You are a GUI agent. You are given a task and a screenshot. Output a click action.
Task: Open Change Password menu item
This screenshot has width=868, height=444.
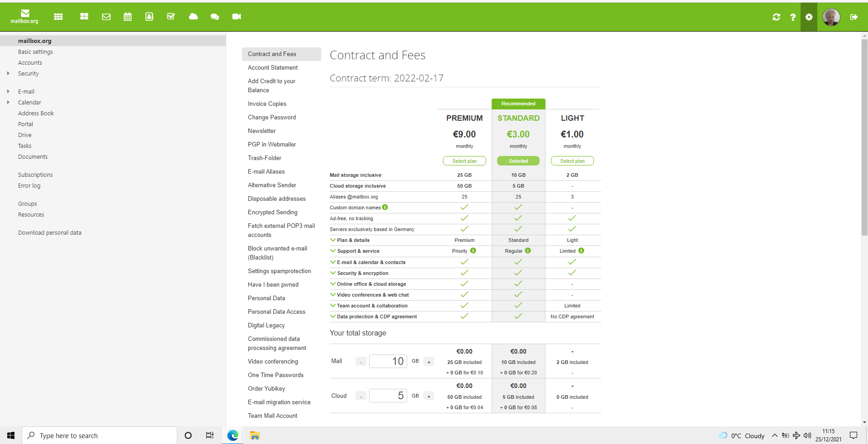(272, 117)
